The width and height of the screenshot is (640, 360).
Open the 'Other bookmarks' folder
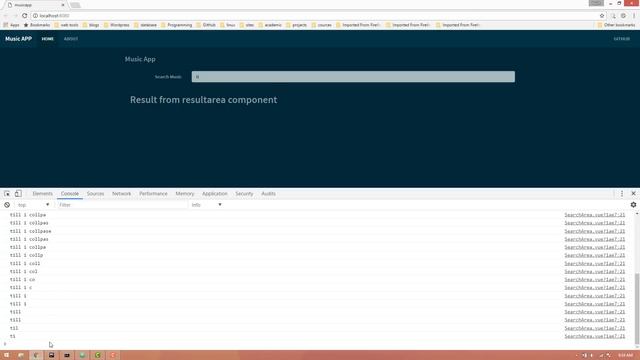[616, 25]
